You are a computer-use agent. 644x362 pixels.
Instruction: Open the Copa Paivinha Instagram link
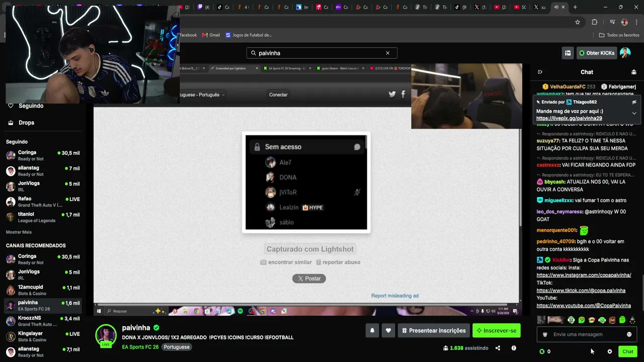[584, 275]
